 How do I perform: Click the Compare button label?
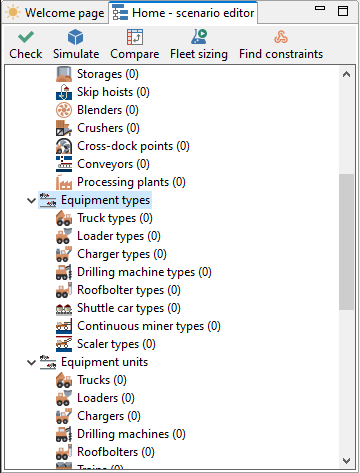(135, 54)
